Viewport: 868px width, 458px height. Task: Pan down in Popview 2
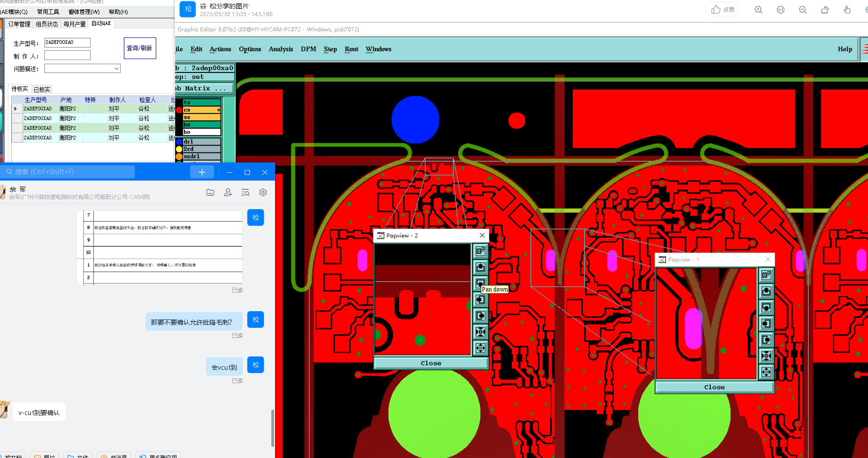[480, 283]
